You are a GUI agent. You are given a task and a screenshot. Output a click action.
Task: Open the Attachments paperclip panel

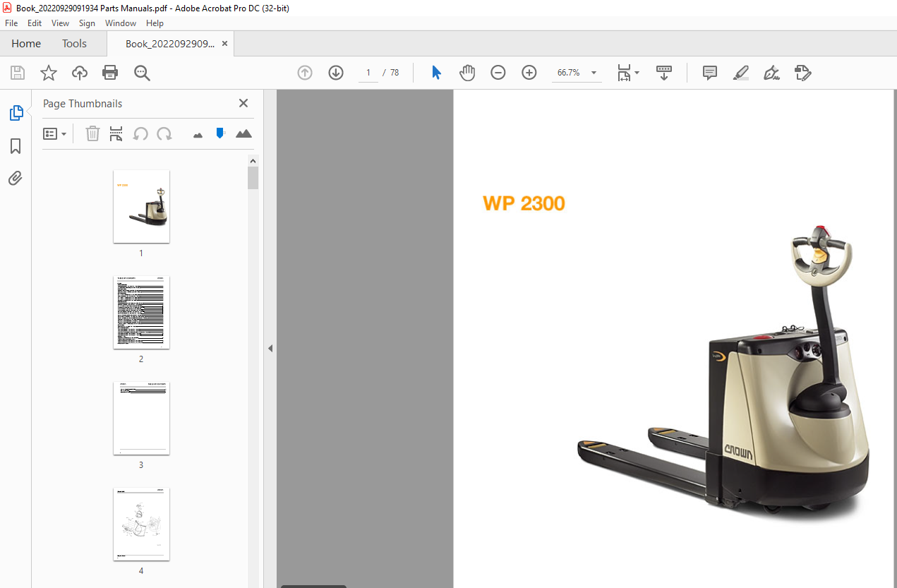click(16, 179)
